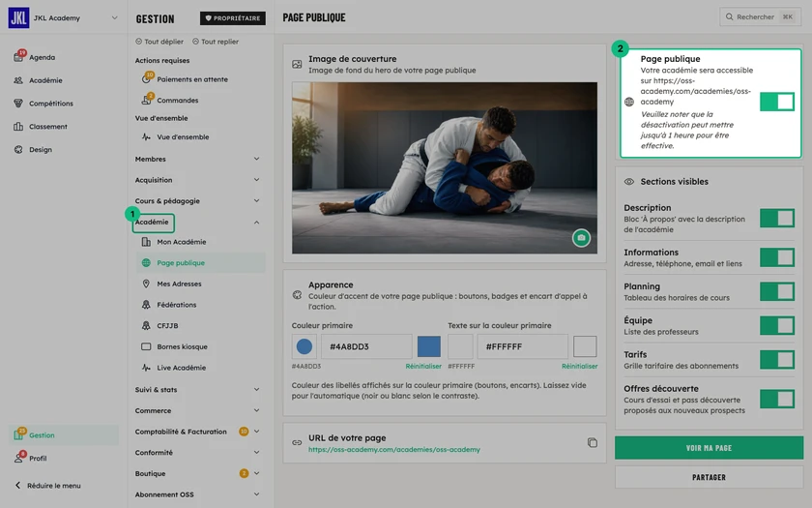Select Mon Académie menu item
Screen dimensions: 812x508
coord(200,242)
